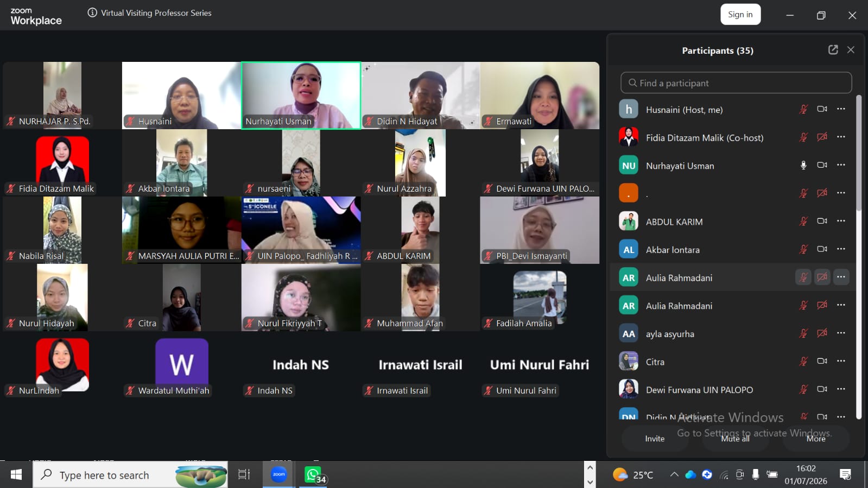Toggle Akbar lontara's muted microphone icon
The width and height of the screenshot is (868, 488).
803,249
